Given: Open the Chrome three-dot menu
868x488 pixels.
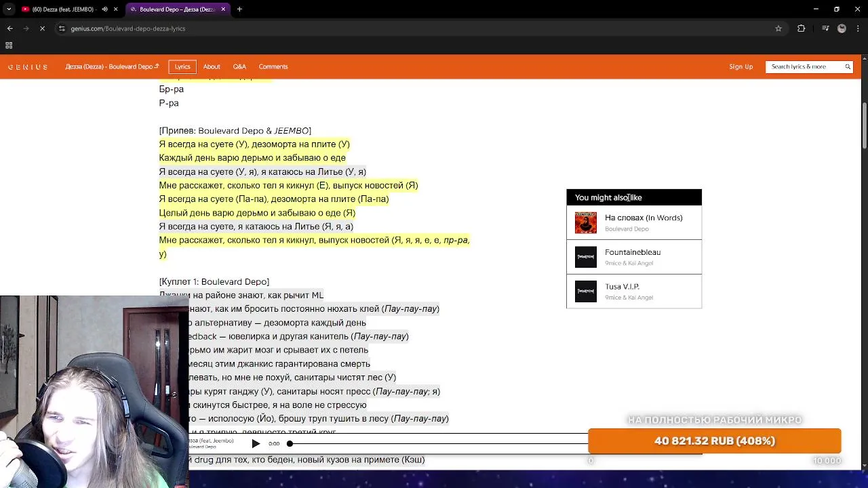Looking at the screenshot, I should [858, 28].
